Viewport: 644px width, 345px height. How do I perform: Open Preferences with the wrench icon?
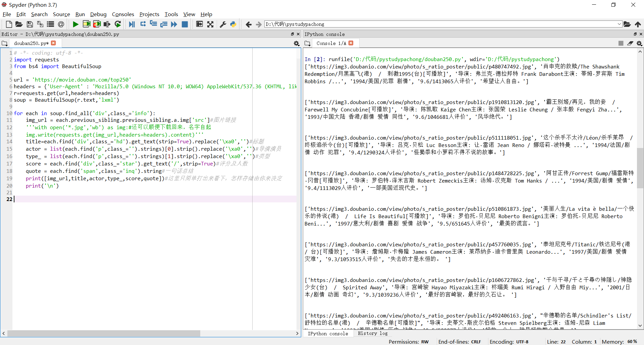tap(223, 24)
